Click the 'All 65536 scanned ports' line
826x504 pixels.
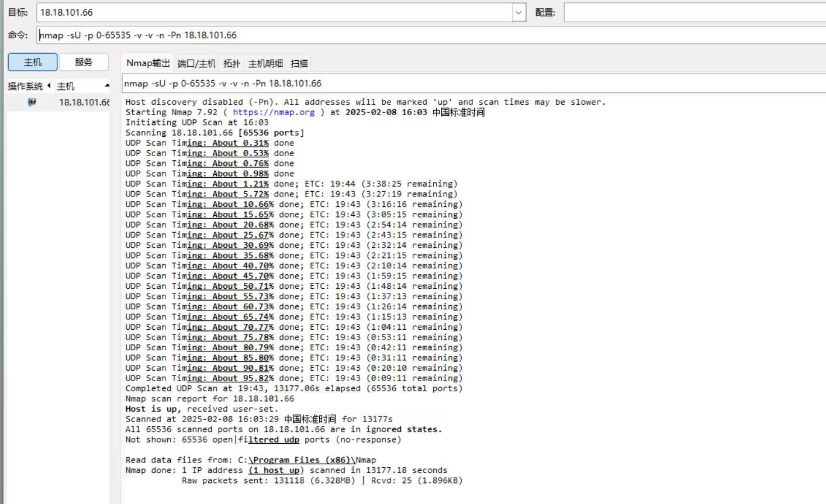click(284, 429)
